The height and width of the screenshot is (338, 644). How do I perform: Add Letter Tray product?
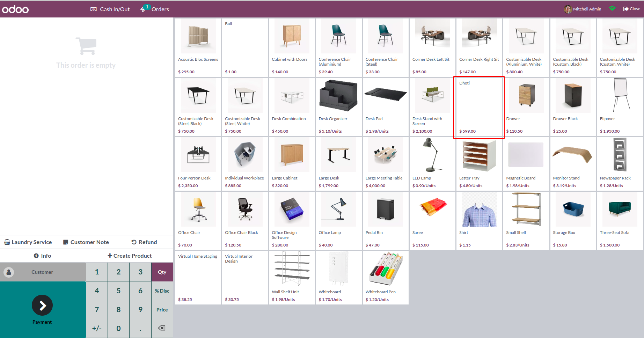(x=479, y=164)
